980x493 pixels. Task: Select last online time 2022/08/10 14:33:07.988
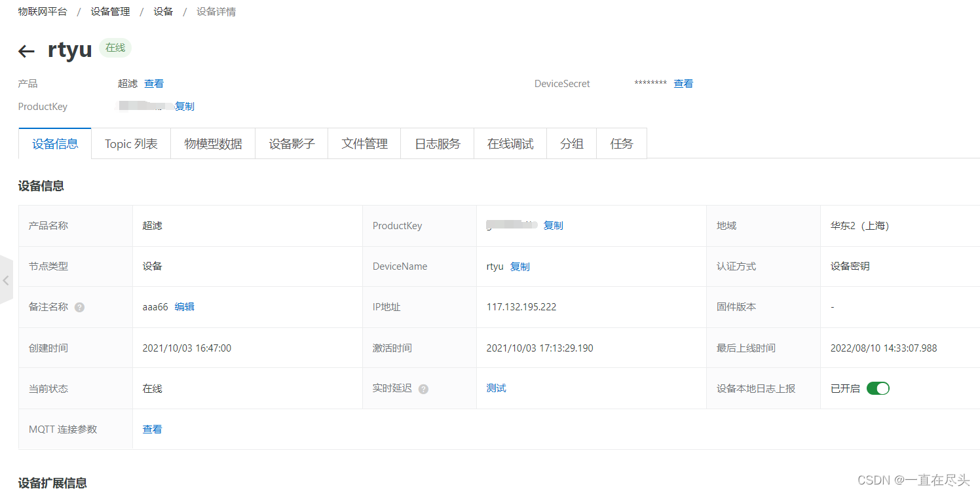884,348
